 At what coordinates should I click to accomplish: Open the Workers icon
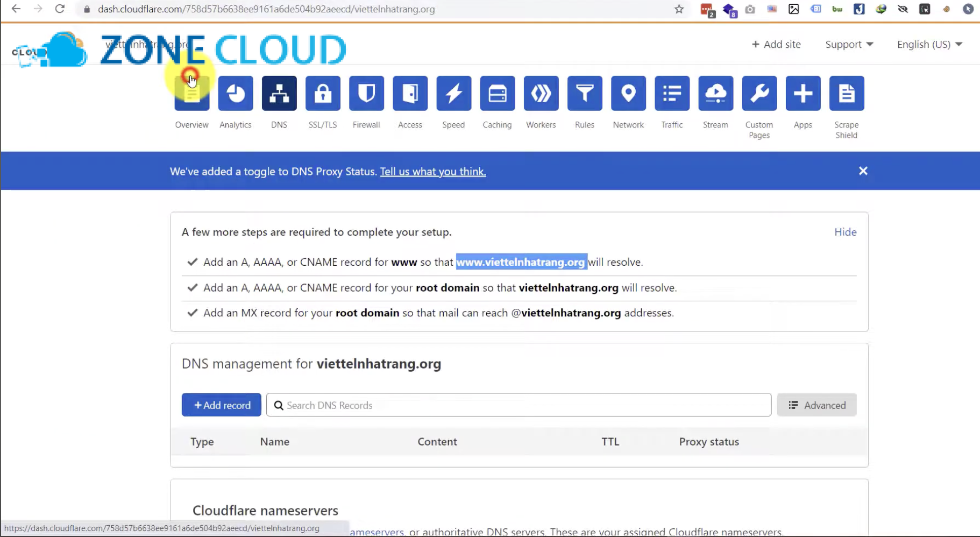coord(541,94)
